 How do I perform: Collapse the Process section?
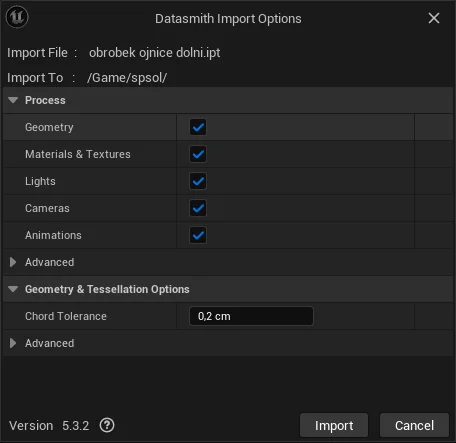[13, 100]
